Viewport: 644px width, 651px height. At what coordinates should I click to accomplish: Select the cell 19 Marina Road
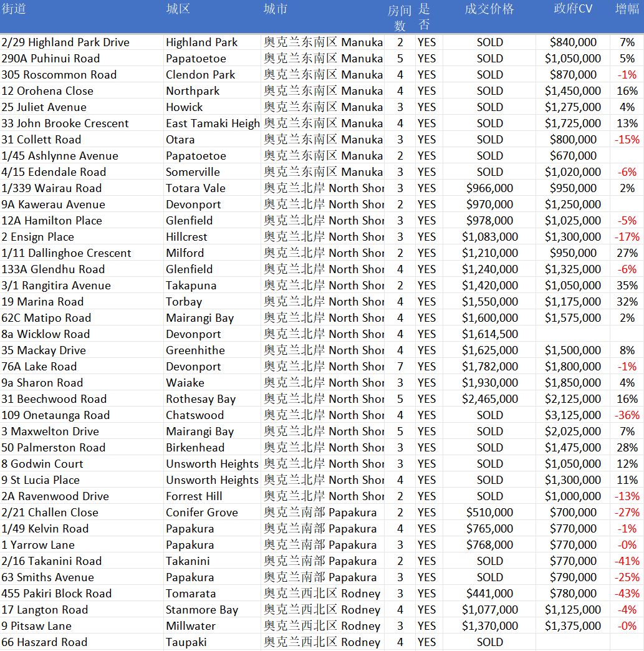42,301
